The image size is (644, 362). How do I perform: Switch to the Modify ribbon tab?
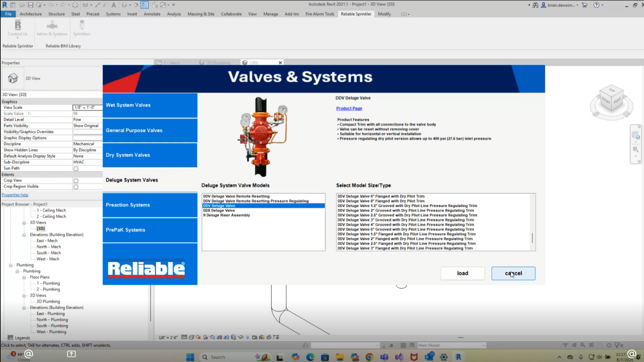tap(384, 14)
